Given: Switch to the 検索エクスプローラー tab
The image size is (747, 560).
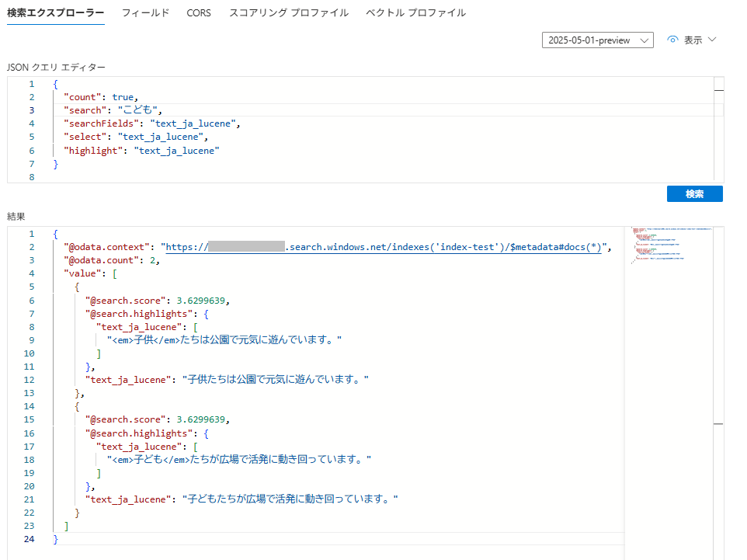Looking at the screenshot, I should (56, 13).
